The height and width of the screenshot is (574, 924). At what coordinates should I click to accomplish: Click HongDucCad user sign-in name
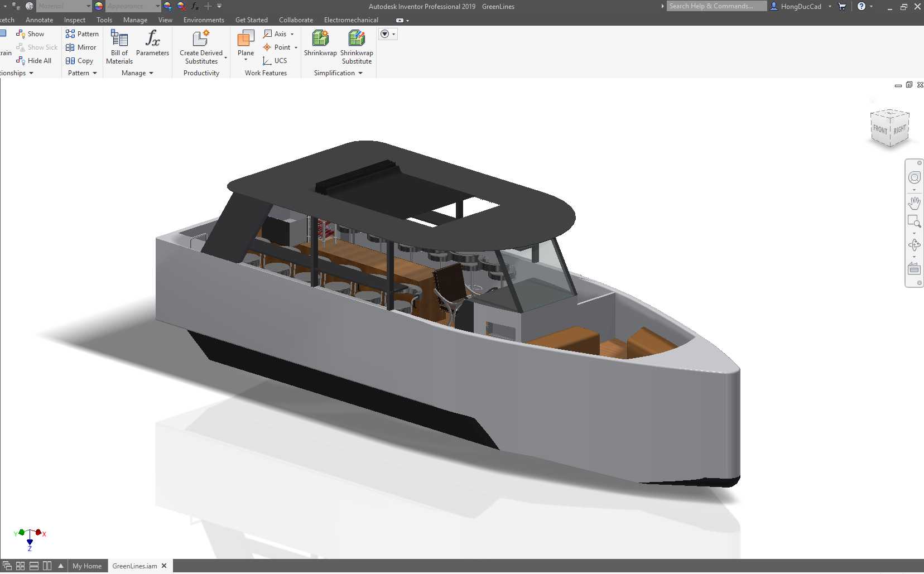click(x=801, y=6)
